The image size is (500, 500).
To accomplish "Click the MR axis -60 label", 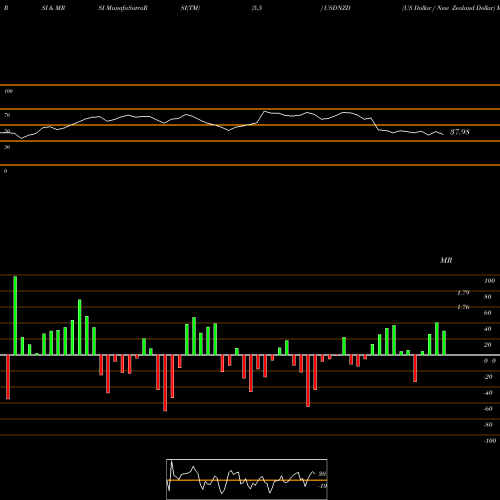I will point(488,409).
